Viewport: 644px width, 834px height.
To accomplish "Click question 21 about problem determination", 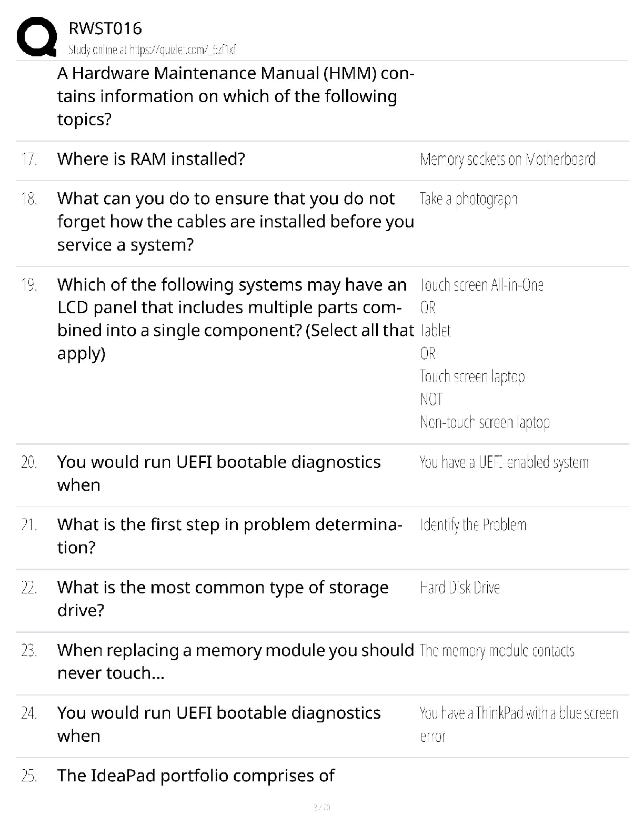I will (x=230, y=536).
